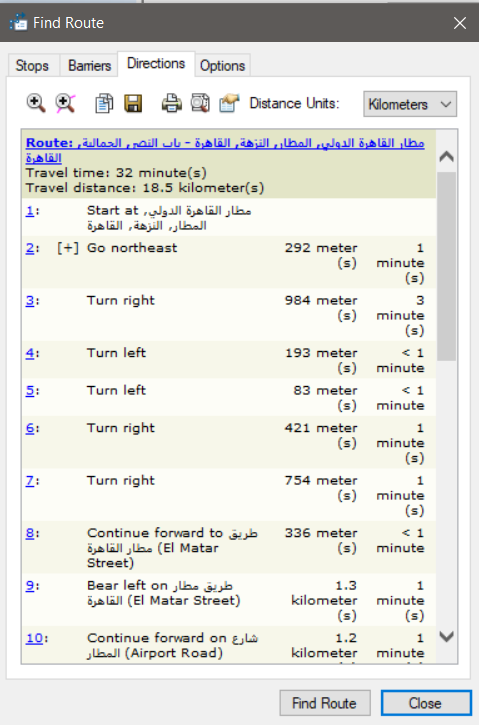Open the Route name hyperlink
The width and height of the screenshot is (479, 725).
point(225,150)
